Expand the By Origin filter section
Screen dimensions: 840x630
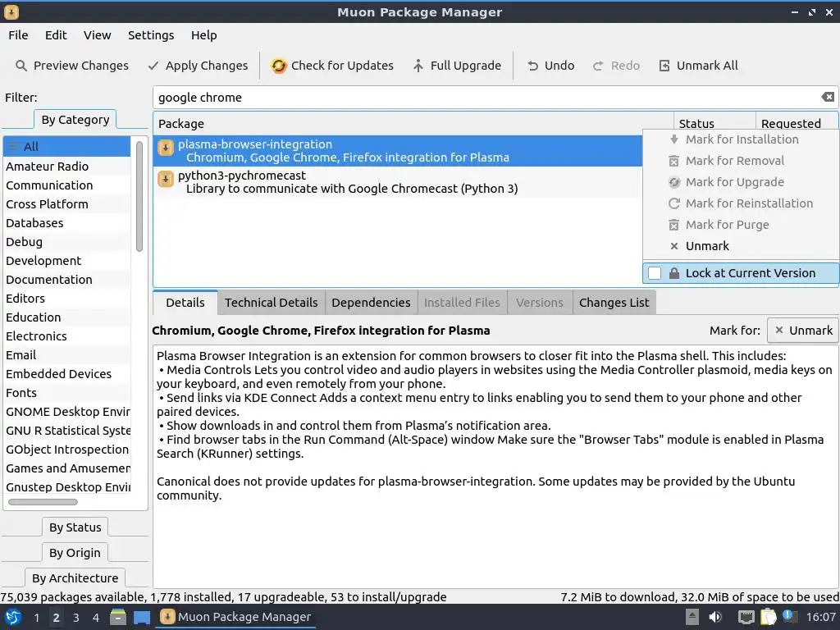click(x=75, y=553)
